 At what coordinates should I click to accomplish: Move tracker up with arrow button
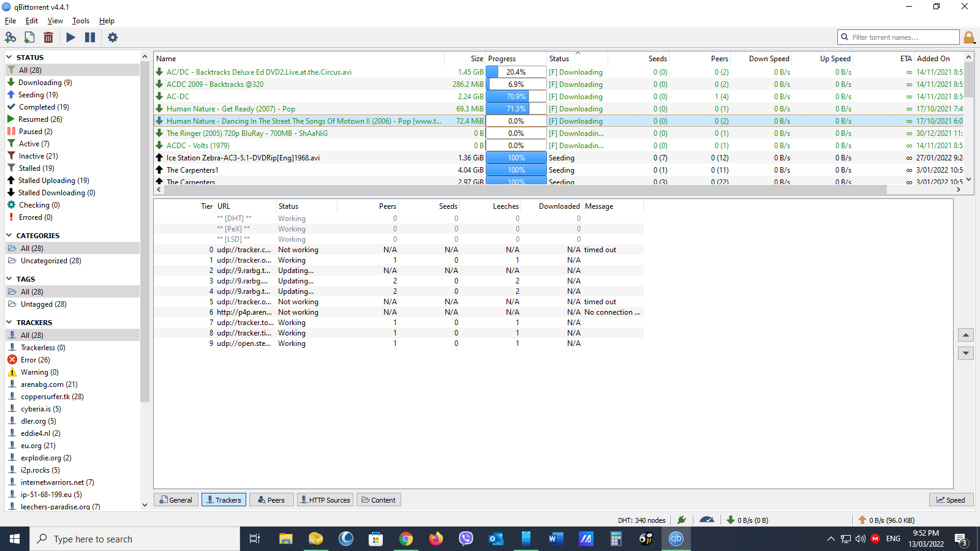966,335
